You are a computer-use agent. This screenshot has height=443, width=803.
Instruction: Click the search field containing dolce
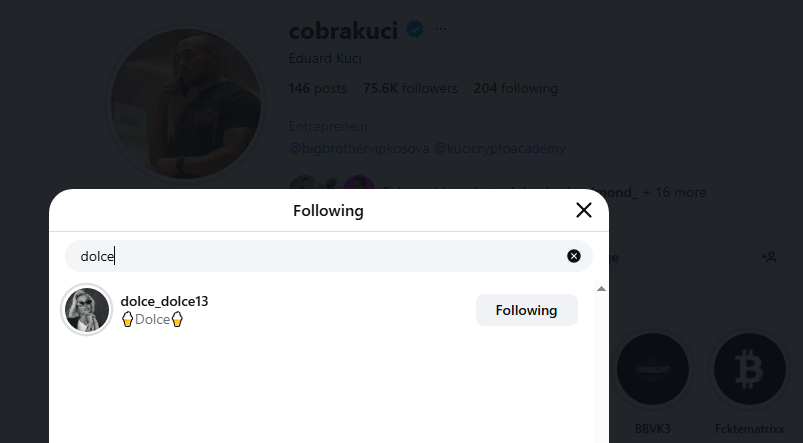320,256
